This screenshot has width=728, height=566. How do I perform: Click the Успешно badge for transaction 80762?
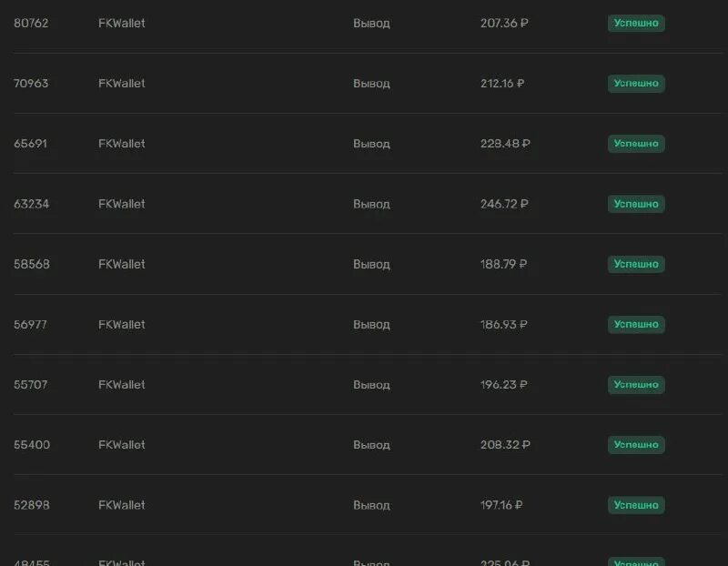click(636, 24)
